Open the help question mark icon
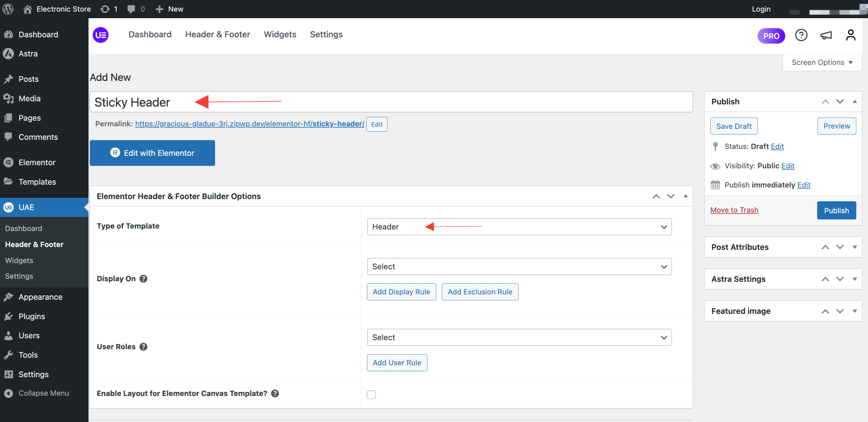Image resolution: width=868 pixels, height=422 pixels. point(801,35)
